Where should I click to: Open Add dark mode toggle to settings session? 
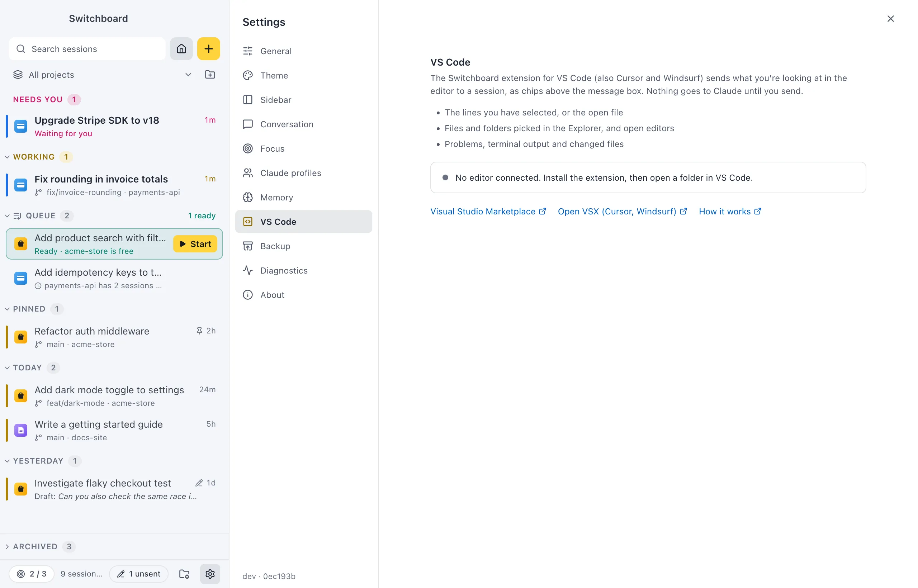114,395
